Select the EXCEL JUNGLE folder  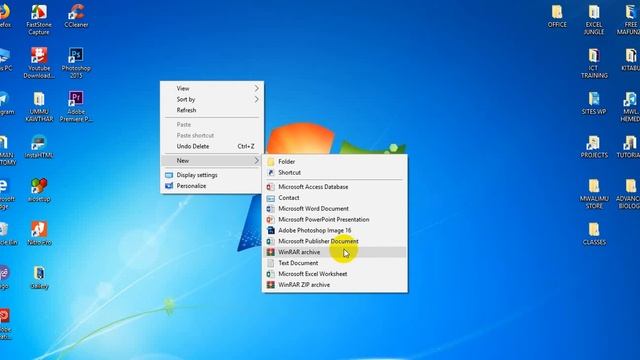click(594, 19)
